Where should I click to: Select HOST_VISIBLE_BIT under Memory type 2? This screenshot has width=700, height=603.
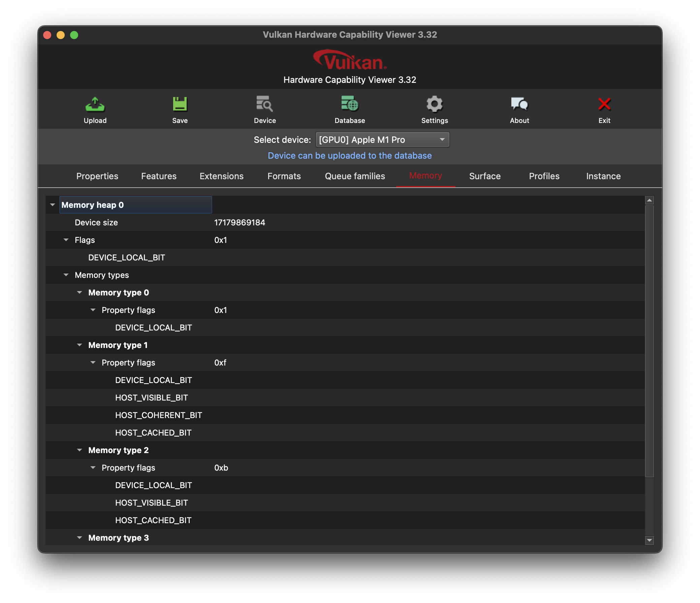tap(151, 503)
